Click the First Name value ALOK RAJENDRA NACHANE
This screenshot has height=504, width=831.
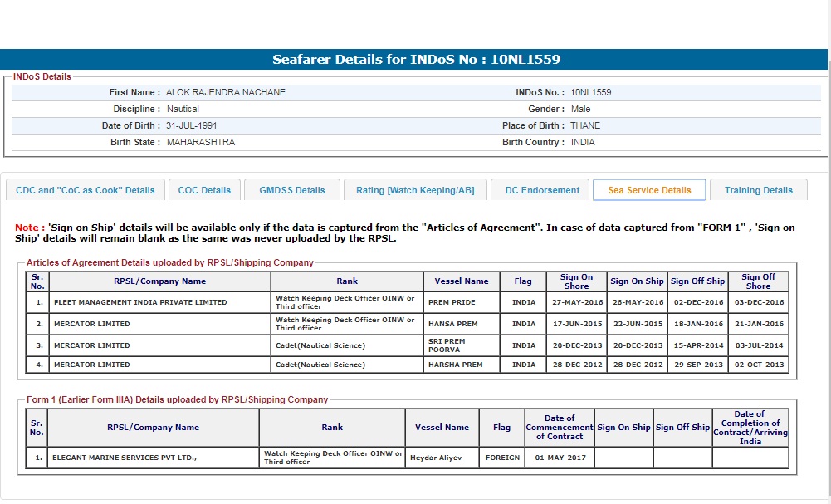[226, 92]
